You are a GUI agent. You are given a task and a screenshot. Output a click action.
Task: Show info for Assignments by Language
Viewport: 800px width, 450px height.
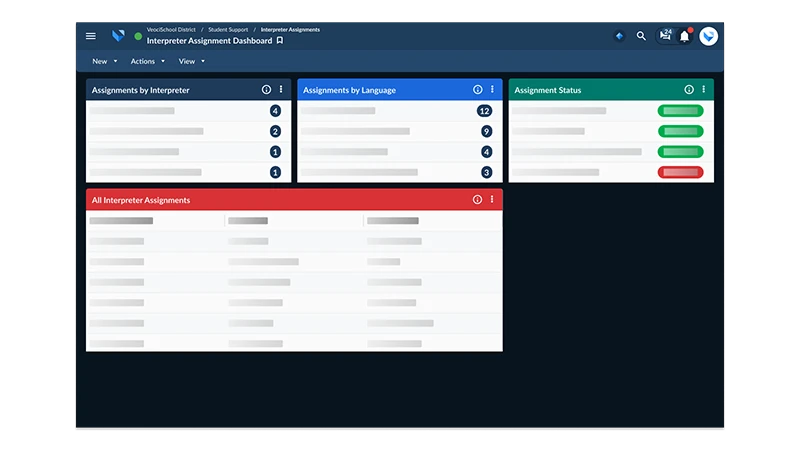478,90
